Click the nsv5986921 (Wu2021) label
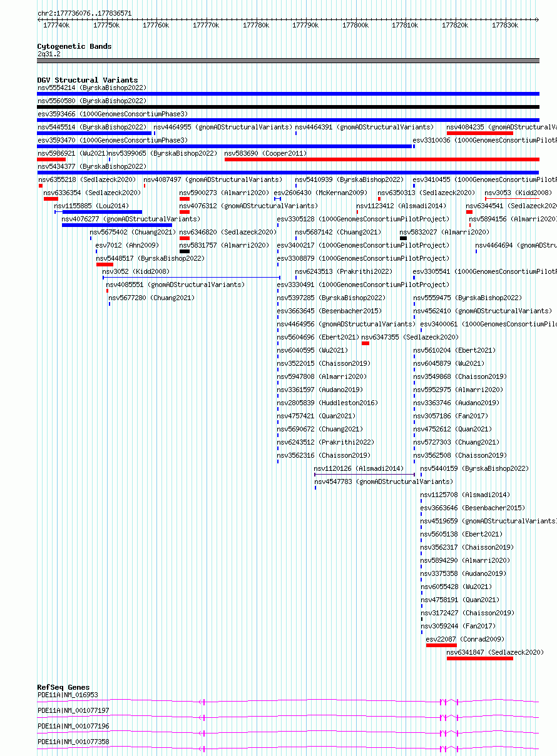 click(x=72, y=153)
